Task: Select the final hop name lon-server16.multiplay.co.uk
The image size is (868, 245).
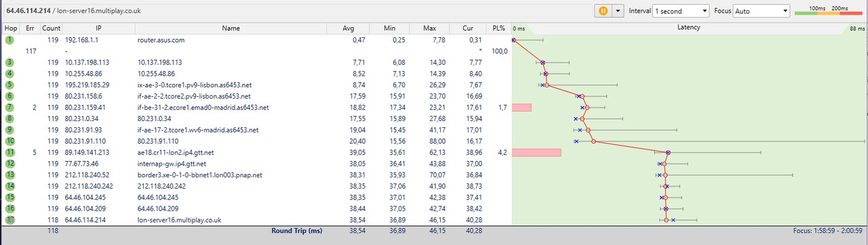Action: [x=179, y=219]
